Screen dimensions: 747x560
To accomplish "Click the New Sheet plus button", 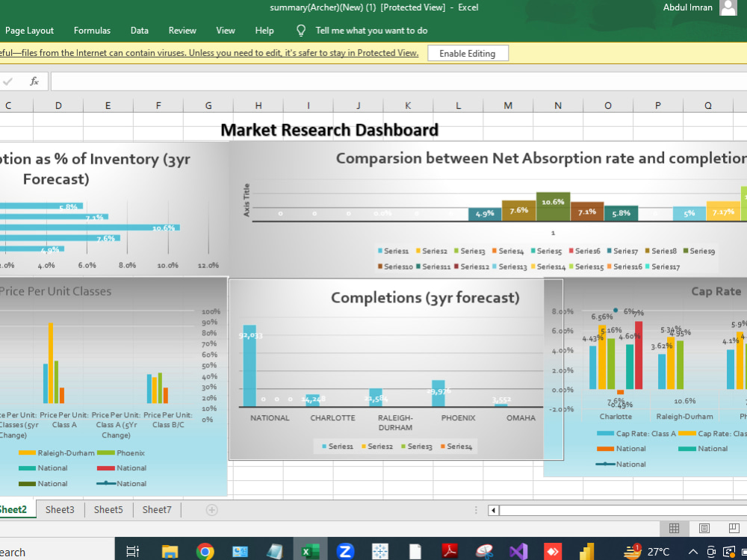I will pyautogui.click(x=211, y=509).
